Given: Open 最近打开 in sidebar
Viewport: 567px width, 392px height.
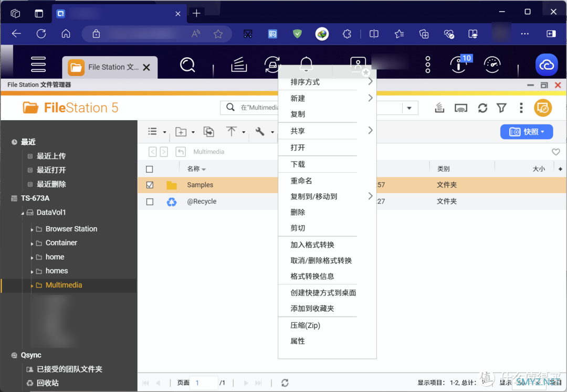Looking at the screenshot, I should pos(51,170).
